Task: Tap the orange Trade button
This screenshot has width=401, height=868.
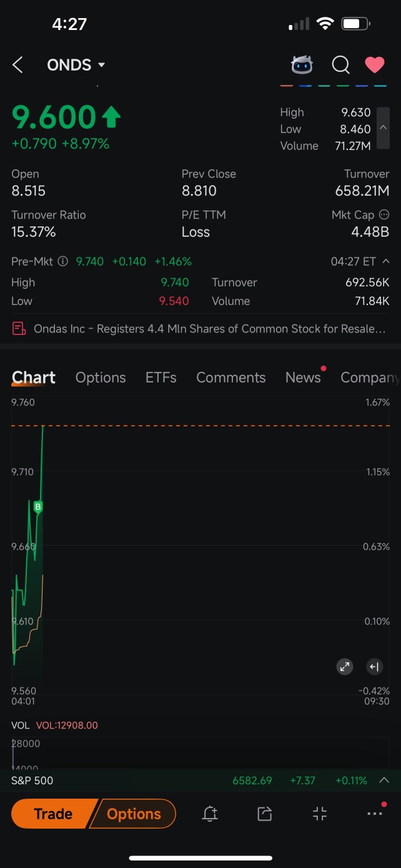Action: [x=54, y=814]
